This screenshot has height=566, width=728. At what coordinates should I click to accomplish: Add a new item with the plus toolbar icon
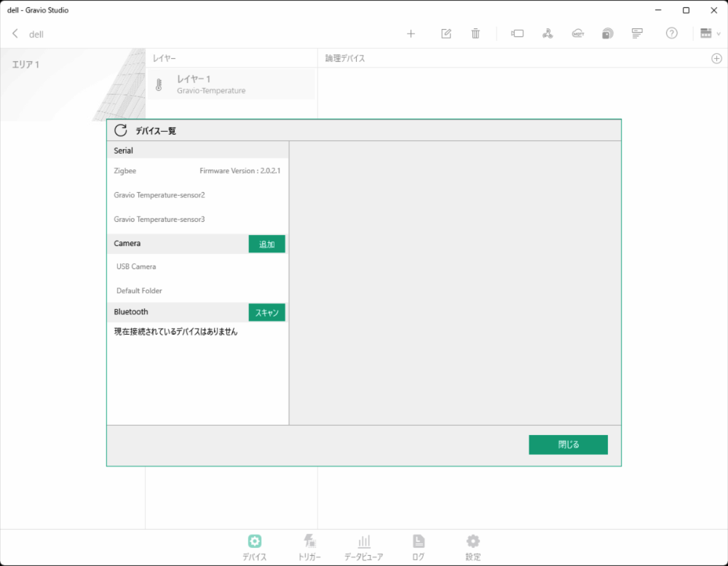click(411, 33)
